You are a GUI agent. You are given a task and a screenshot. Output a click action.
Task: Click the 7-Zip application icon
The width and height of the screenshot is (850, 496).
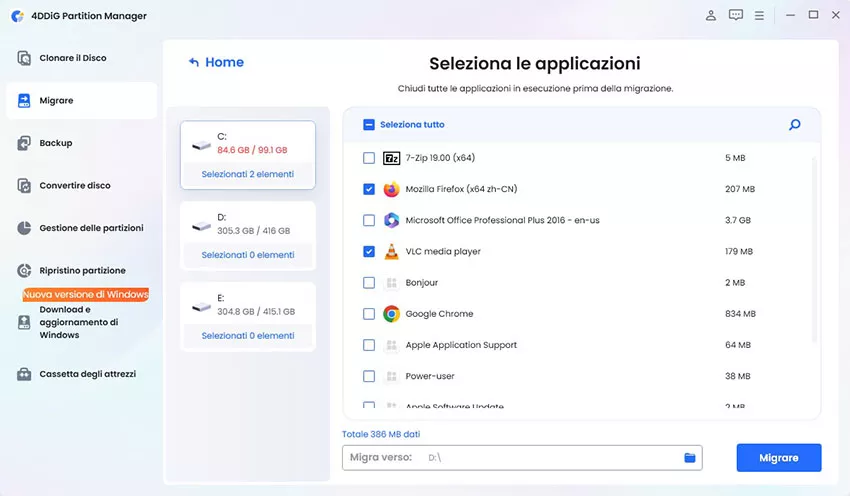click(x=391, y=158)
